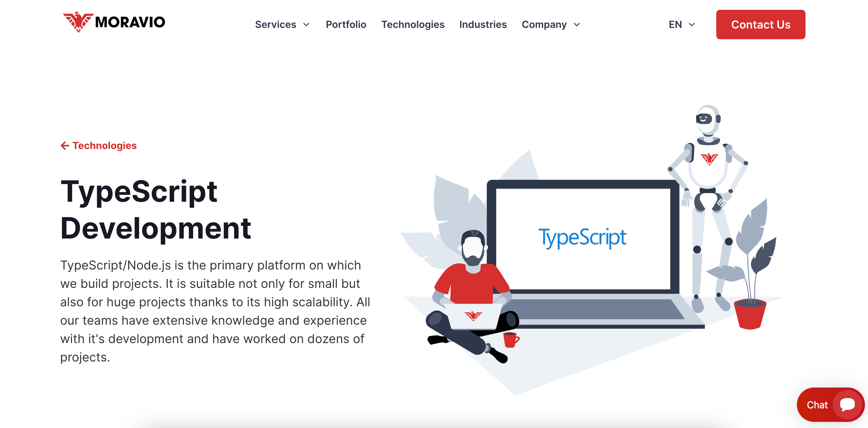This screenshot has width=868, height=428.
Task: Click the red coffee cup icon
Action: [510, 339]
